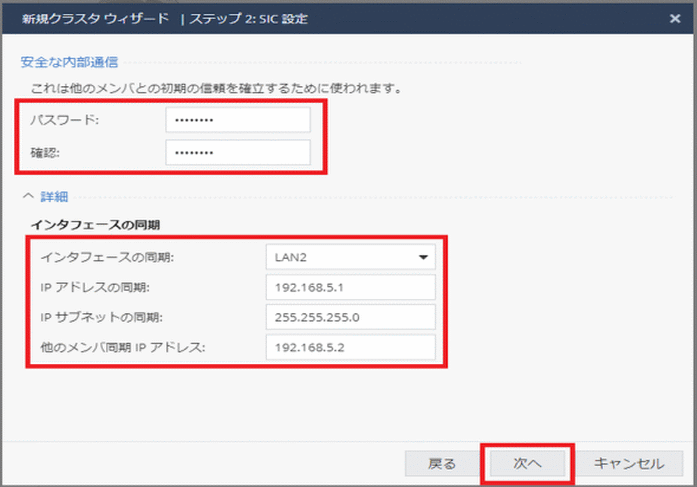Click the 他のメンバ同期 IP アドレス label
Viewport: 697px width, 487px height.
123,348
